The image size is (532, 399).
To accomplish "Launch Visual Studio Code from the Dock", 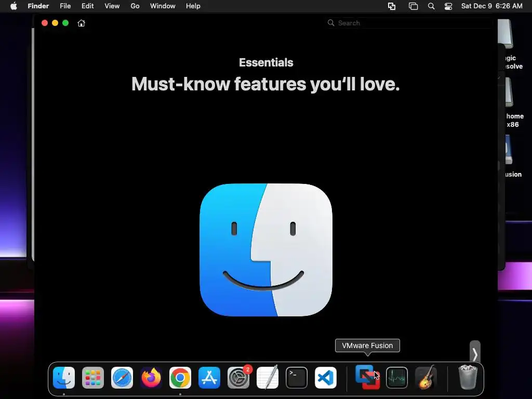I will [x=326, y=378].
